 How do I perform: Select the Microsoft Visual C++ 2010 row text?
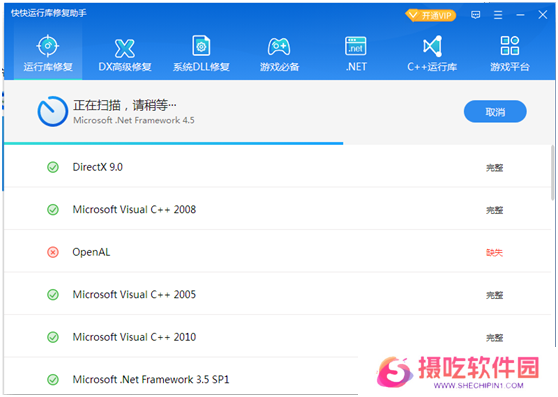click(134, 337)
